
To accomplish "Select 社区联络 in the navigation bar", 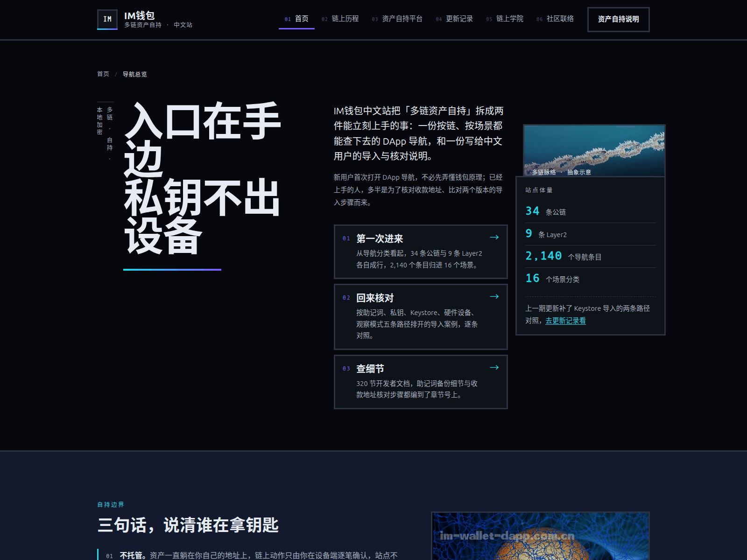I will tap(555, 19).
